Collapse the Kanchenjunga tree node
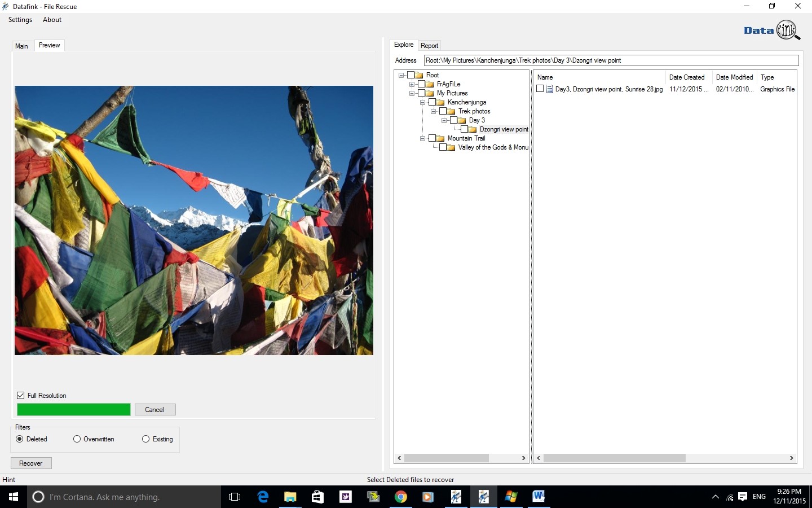This screenshot has width=812, height=508. point(422,102)
